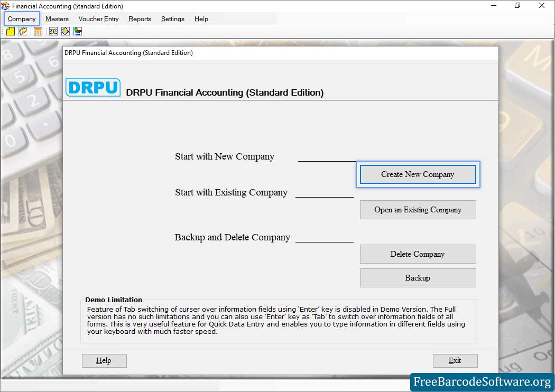Screen dimensions: 555x392
Task: Click the open folder toolbar icon
Action: 23,32
